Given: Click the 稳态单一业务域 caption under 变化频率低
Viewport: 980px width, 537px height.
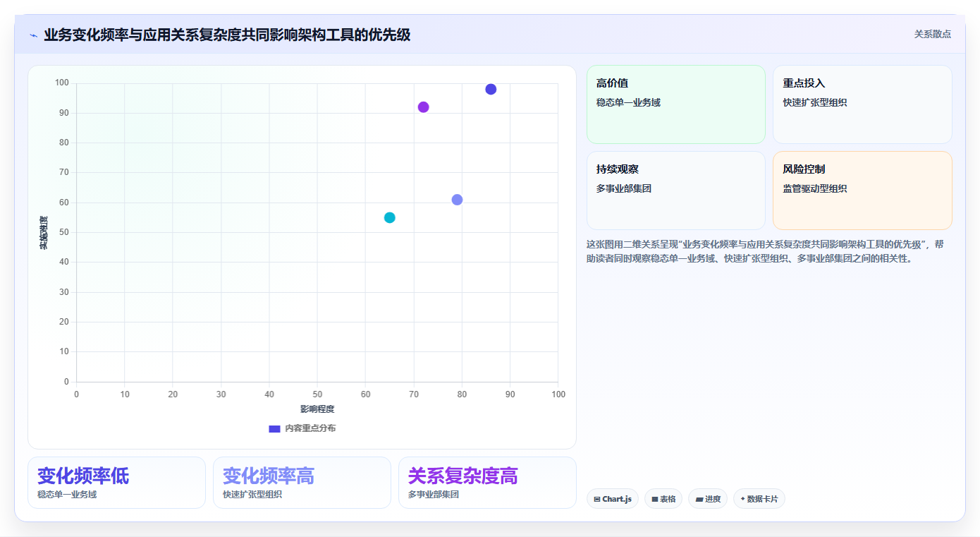Looking at the screenshot, I should (x=67, y=495).
